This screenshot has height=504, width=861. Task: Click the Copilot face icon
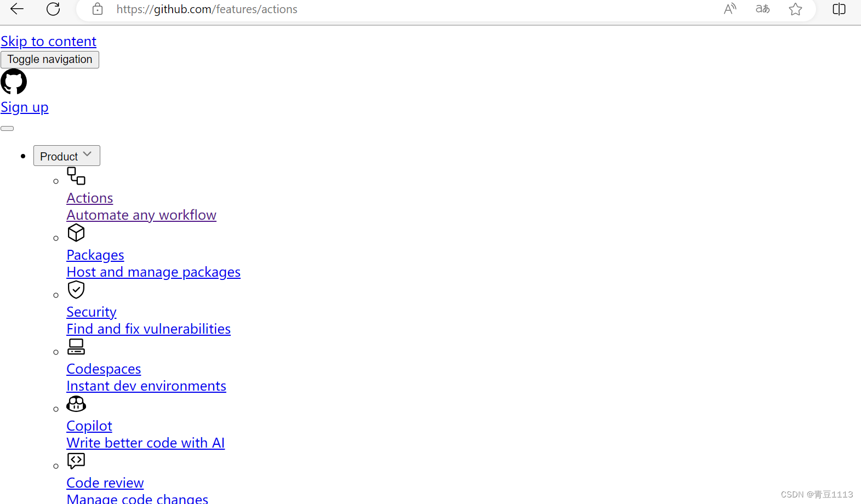pyautogui.click(x=76, y=404)
